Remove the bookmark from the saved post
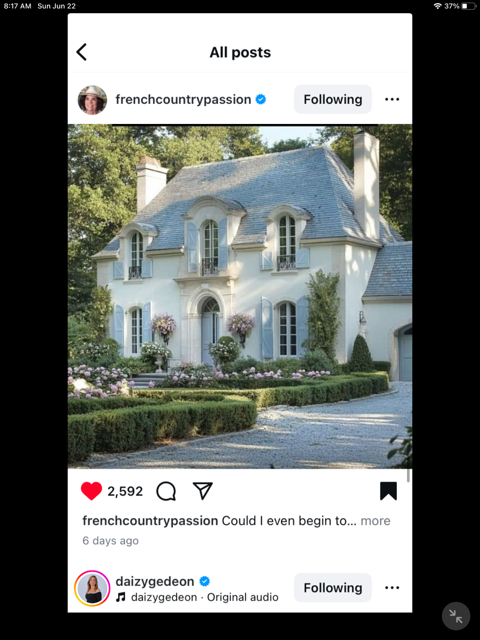This screenshot has width=480, height=640. (388, 491)
